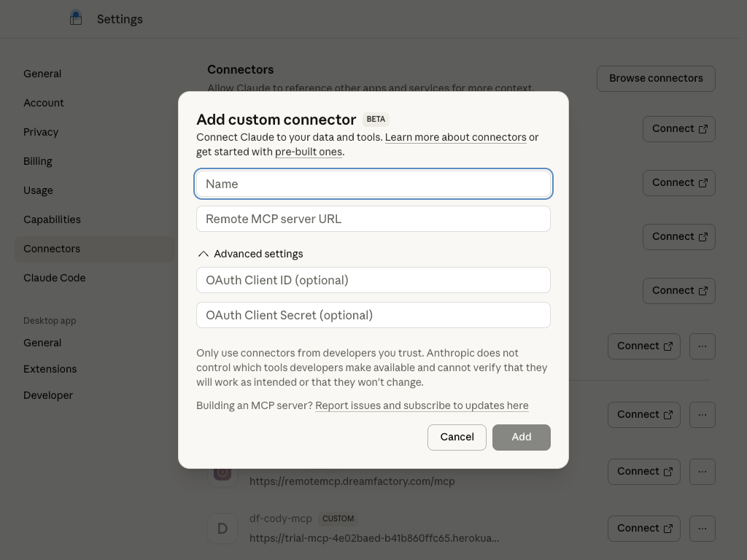Screen dimensions: 747x560
Task: Click the Add custom connector dialog title
Action: pyautogui.click(x=276, y=120)
